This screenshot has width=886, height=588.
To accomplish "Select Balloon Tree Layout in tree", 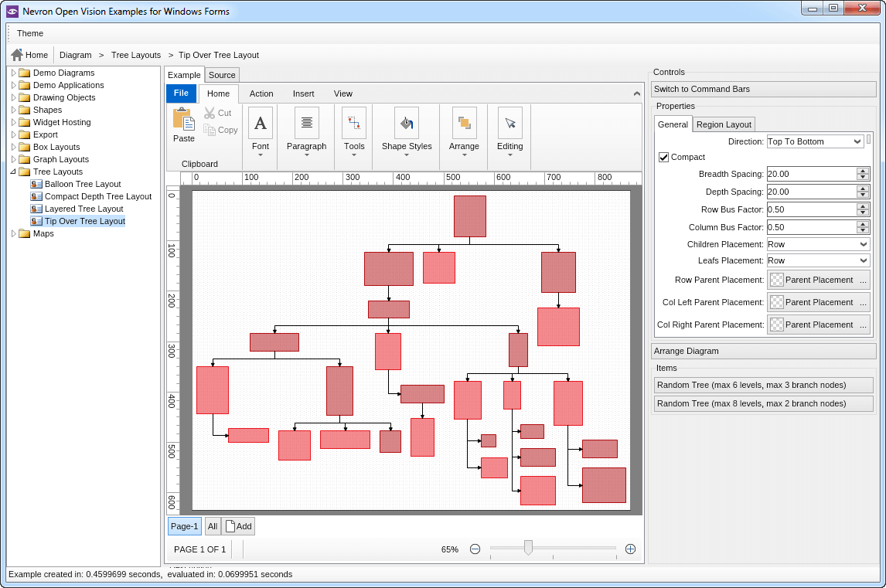I will click(83, 184).
